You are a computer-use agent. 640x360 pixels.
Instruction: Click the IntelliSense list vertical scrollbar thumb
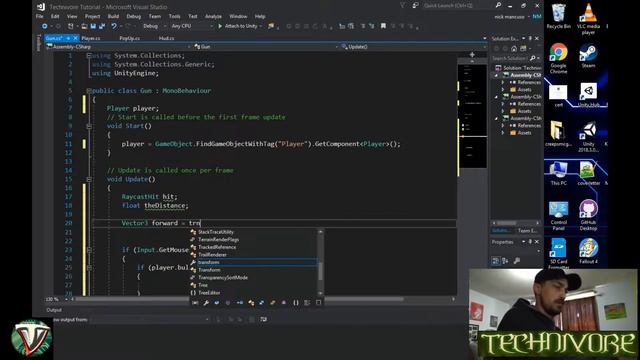tap(320, 271)
